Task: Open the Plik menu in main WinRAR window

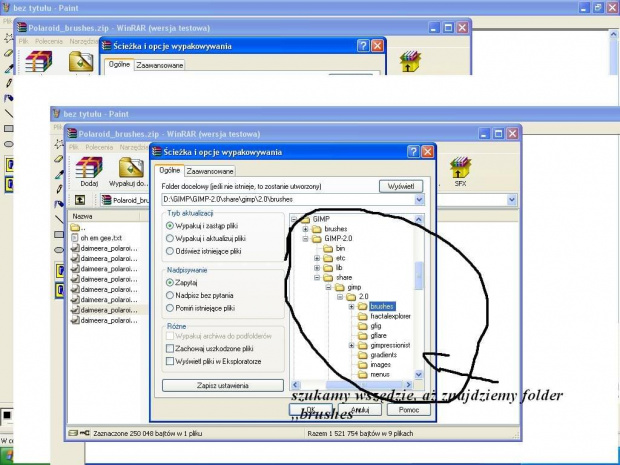Action: pos(74,147)
